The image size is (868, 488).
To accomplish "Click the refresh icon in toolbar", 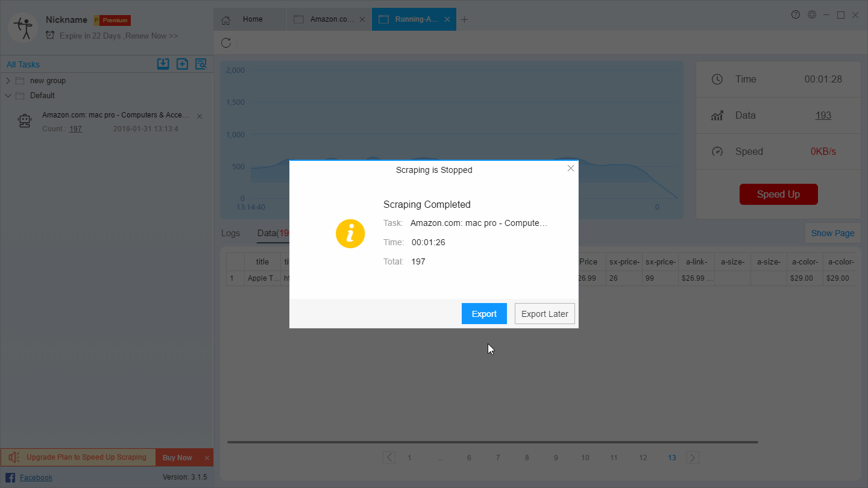I will [226, 43].
